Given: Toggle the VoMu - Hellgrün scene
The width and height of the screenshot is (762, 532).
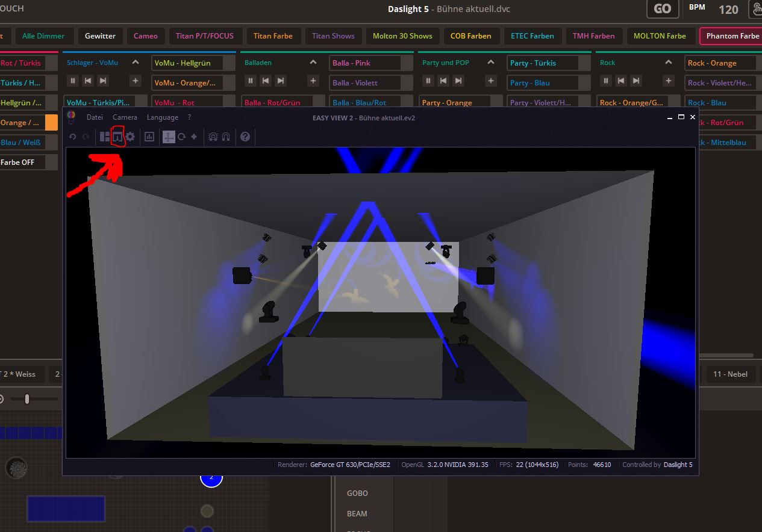Looking at the screenshot, I should (x=193, y=63).
